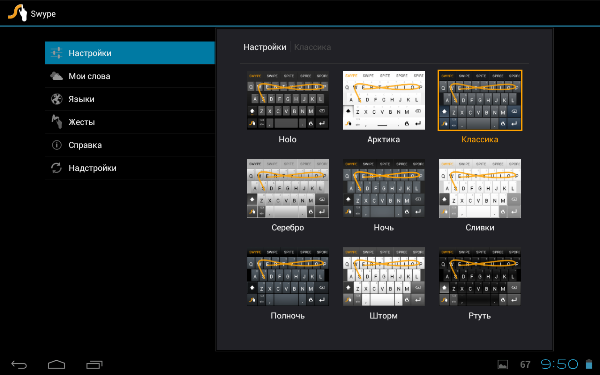This screenshot has height=375, width=600.
Task: Click the Сливки theme label
Action: point(480,228)
